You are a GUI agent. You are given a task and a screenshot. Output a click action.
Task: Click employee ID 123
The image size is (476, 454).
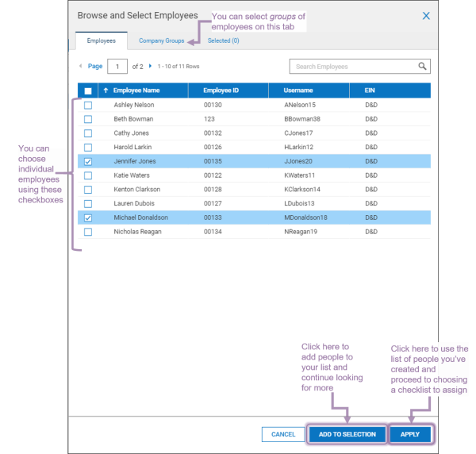pyautogui.click(x=209, y=119)
